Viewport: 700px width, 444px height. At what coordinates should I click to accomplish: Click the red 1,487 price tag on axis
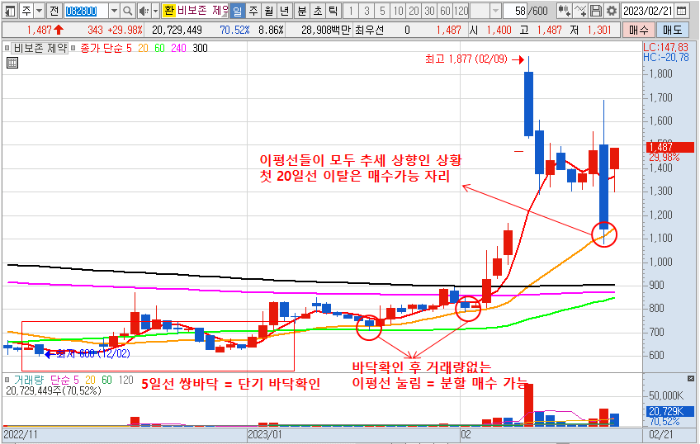tap(670, 147)
